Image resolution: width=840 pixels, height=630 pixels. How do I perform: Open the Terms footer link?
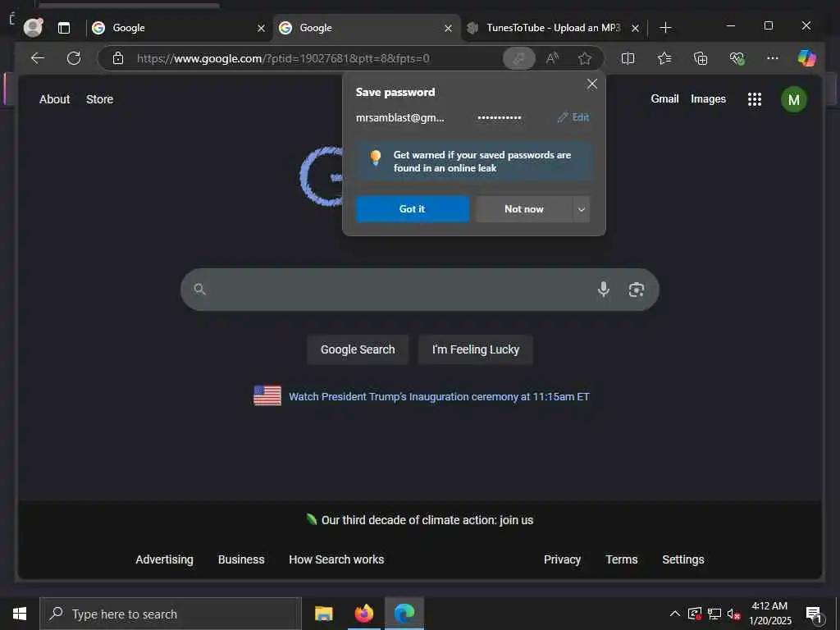pyautogui.click(x=622, y=559)
